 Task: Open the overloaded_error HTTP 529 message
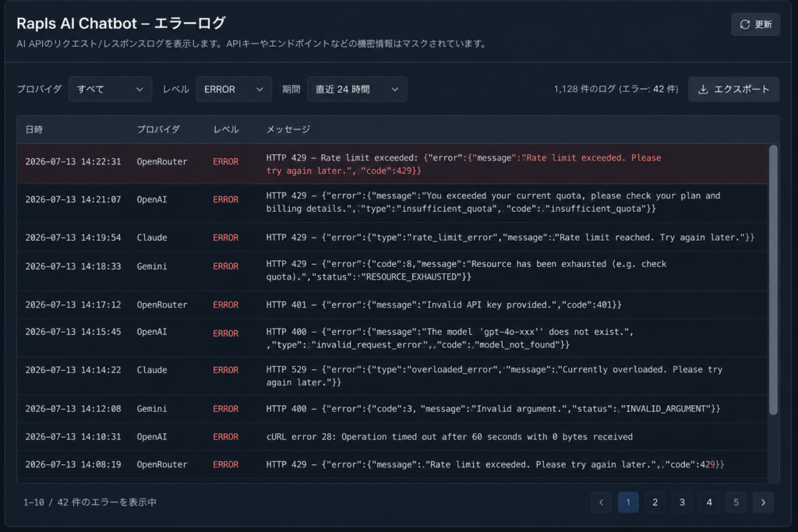pos(494,376)
